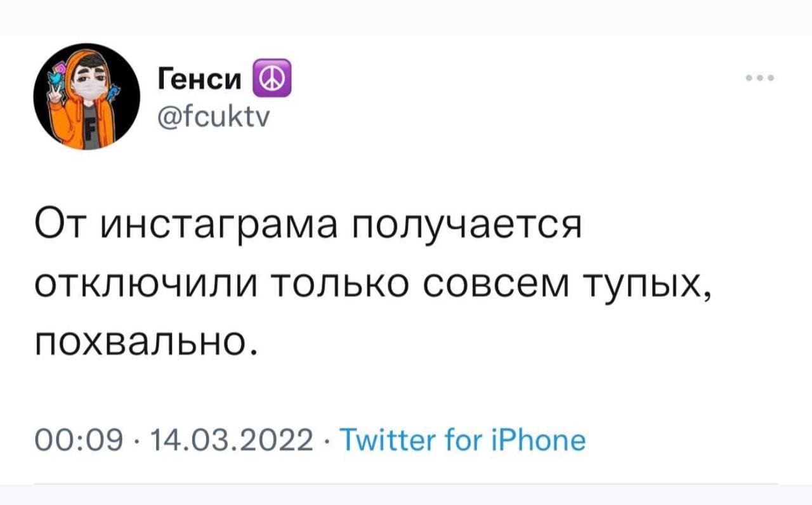Screen dimensions: 812x505
Task: Click the divider line below the timestamp
Action: pos(405,484)
